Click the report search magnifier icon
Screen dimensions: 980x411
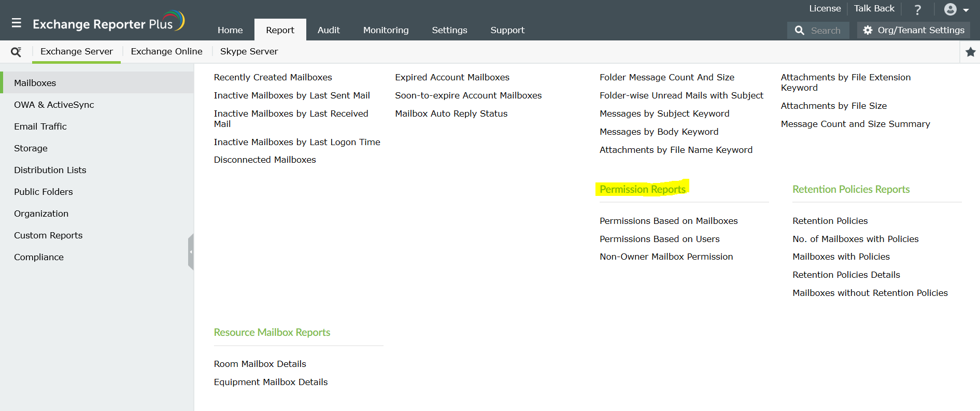[16, 52]
